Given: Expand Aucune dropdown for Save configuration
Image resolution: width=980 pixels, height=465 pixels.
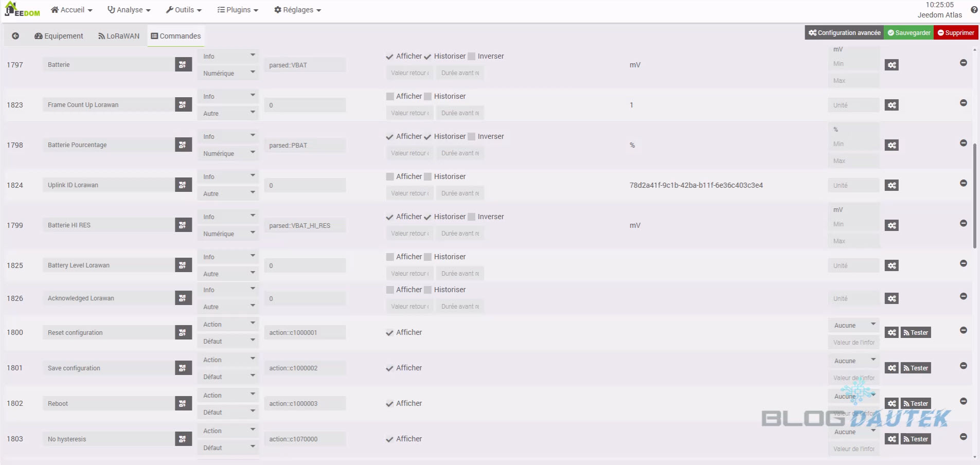Looking at the screenshot, I should click(x=854, y=361).
